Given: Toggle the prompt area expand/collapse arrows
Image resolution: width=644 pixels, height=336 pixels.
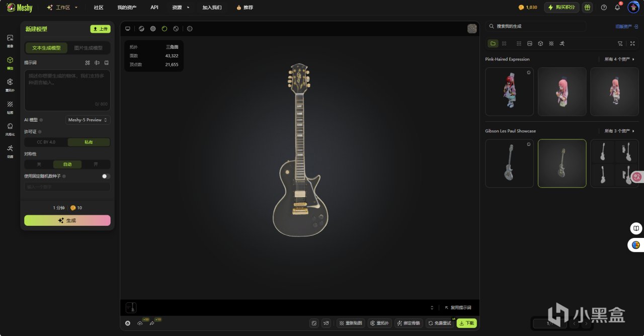Looking at the screenshot, I should pos(432,307).
